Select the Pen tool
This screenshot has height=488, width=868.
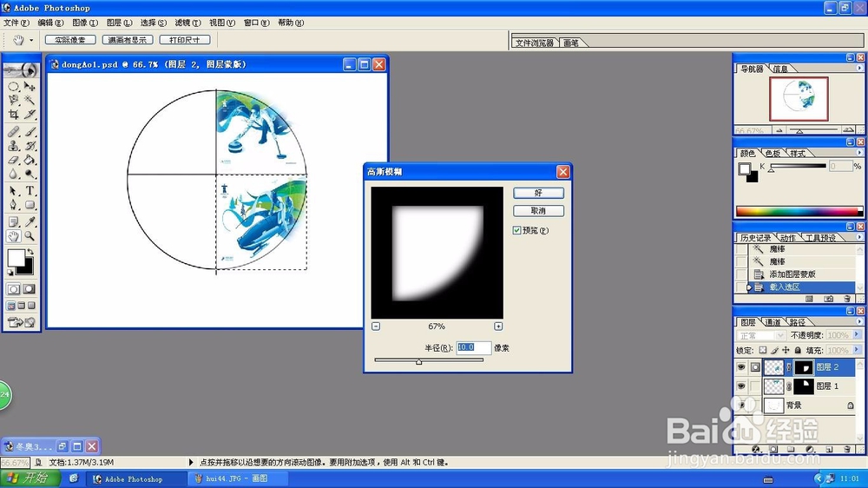click(x=13, y=205)
